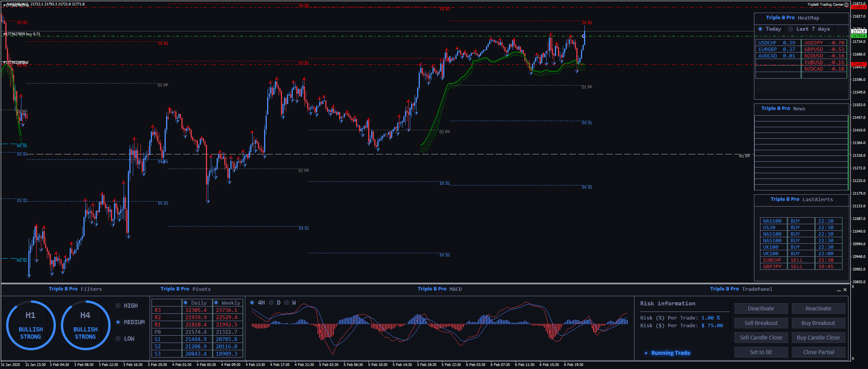Click the Sell Candle Close button
The image size is (868, 369).
(761, 338)
